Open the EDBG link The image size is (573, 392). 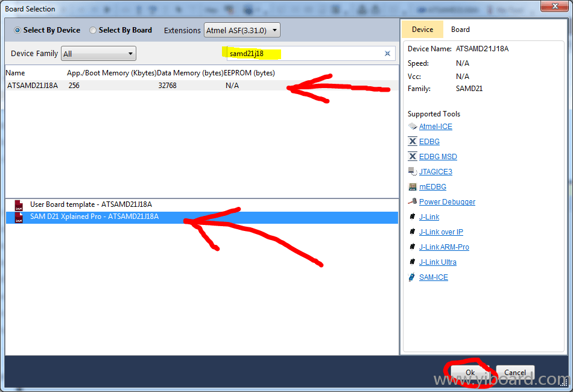(429, 141)
